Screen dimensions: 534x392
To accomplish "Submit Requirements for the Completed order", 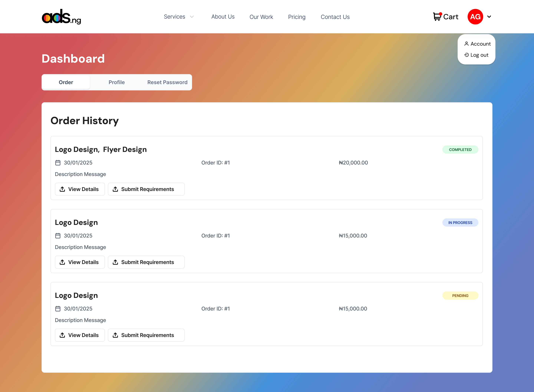I will pyautogui.click(x=146, y=189).
